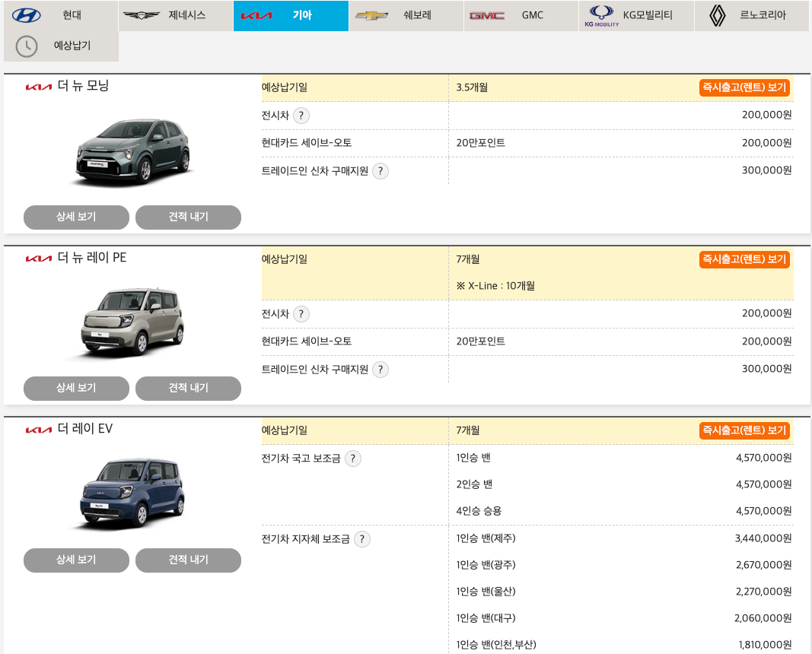Click help icon next to 더 뉴 모닝 전시차
This screenshot has height=654, width=812.
pos(301,116)
